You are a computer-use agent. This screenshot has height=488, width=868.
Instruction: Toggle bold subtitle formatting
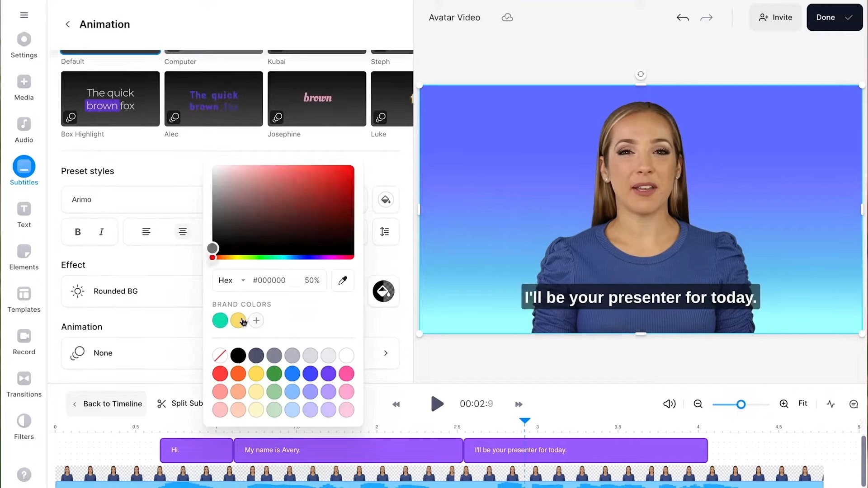click(x=78, y=232)
